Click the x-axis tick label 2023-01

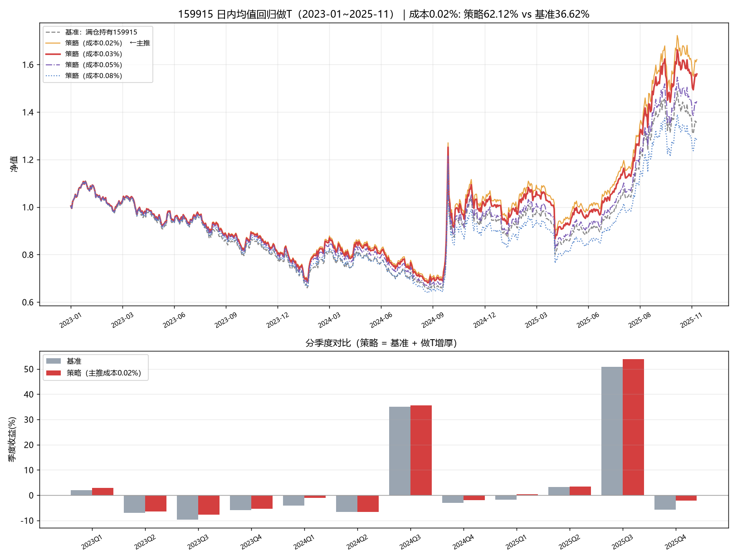(x=70, y=320)
